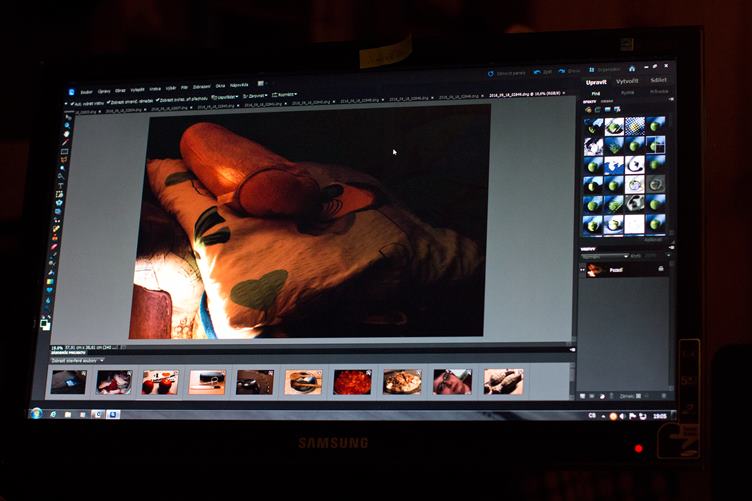The width and height of the screenshot is (752, 501).
Task: Select the Horizontal Type (T) tool
Action: (61, 185)
